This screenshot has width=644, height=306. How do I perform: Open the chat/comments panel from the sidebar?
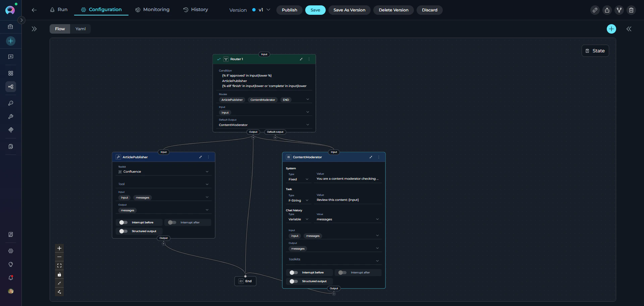11,56
